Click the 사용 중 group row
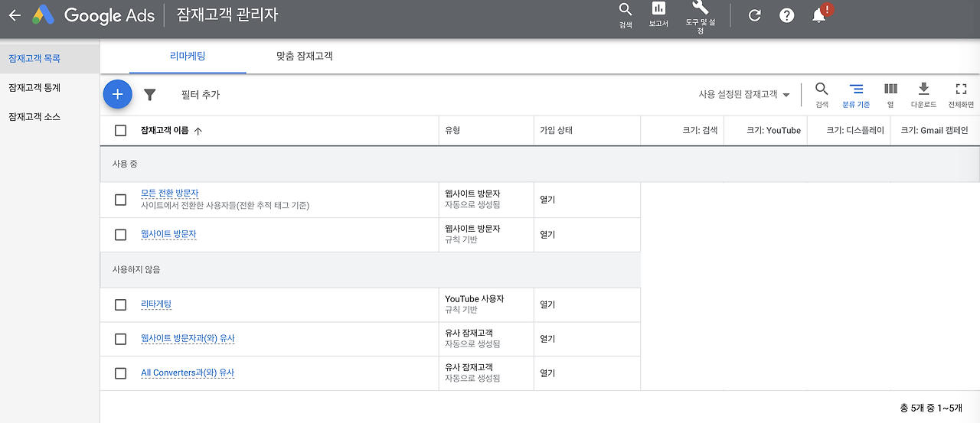Screen dimensions: 980x423 tap(540, 164)
